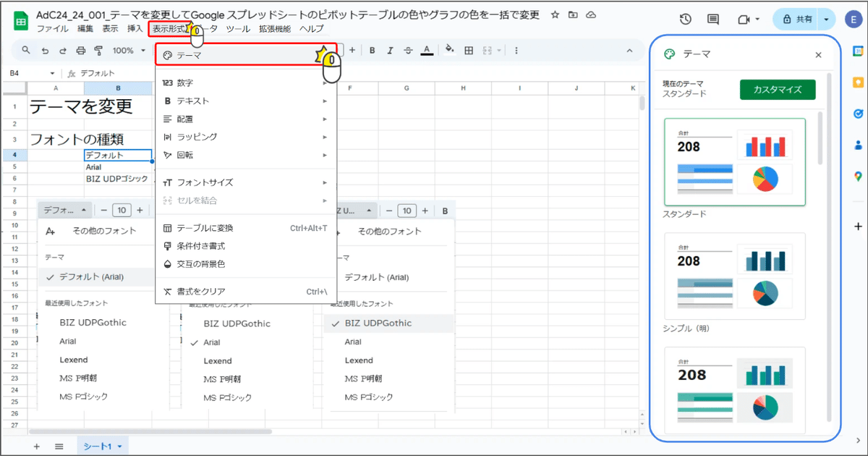Select the checked BIZ UDPGothic font entry

(389, 324)
